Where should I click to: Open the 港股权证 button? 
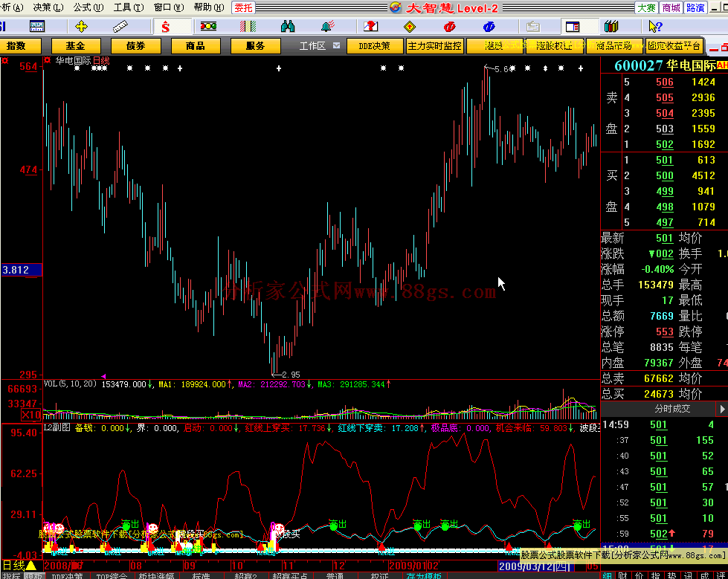point(554,46)
